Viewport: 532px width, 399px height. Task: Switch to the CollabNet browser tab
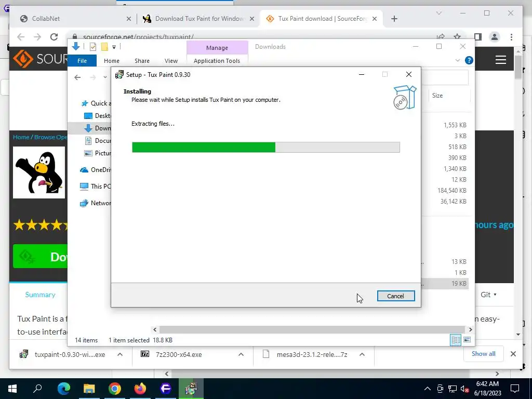pos(73,19)
